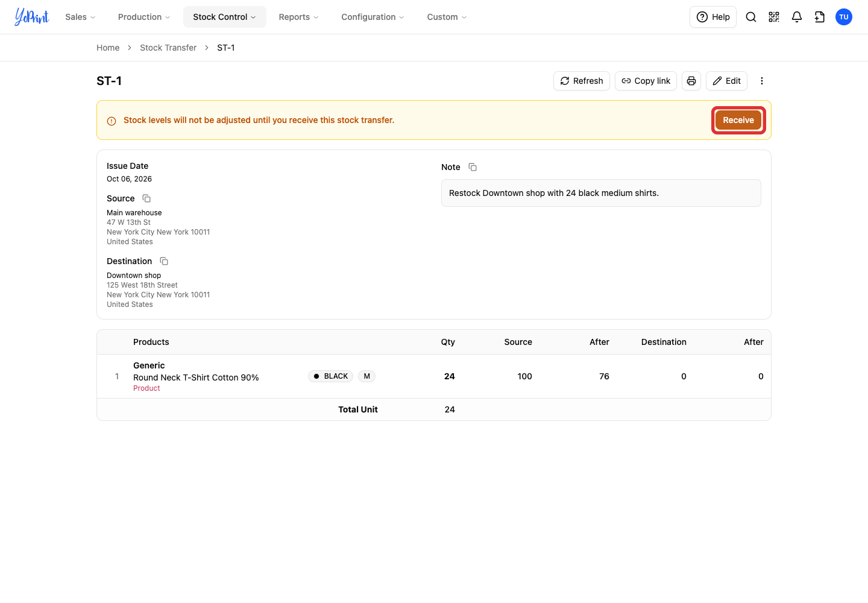Image resolution: width=868 pixels, height=603 pixels.
Task: Open the YoPrint logo home
Action: point(32,17)
